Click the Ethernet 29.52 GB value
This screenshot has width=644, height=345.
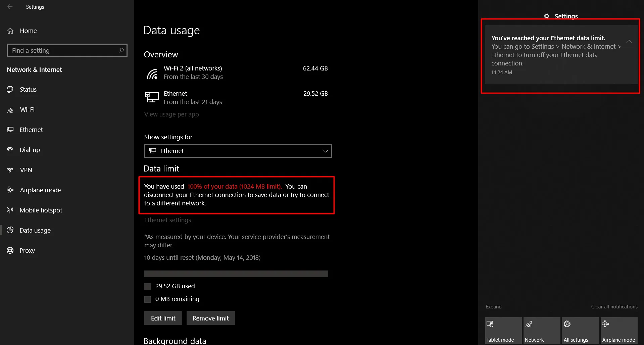[315, 94]
